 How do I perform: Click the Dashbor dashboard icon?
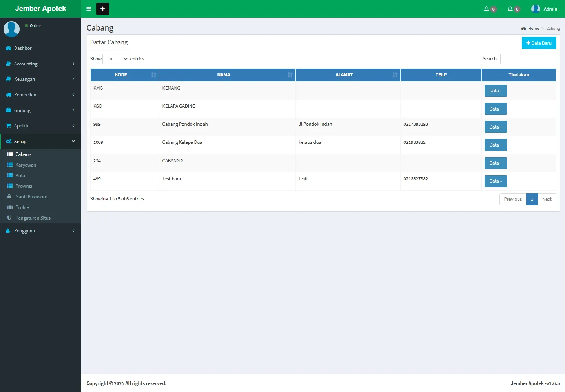[x=9, y=48]
